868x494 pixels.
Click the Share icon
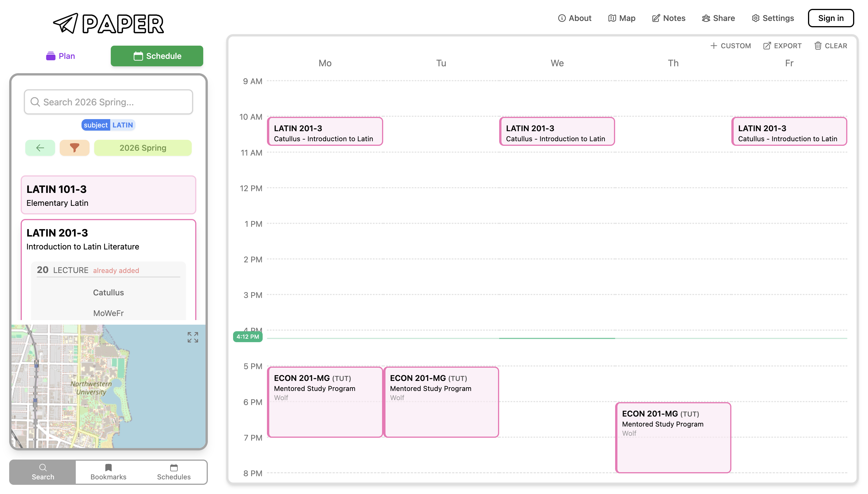tap(707, 18)
